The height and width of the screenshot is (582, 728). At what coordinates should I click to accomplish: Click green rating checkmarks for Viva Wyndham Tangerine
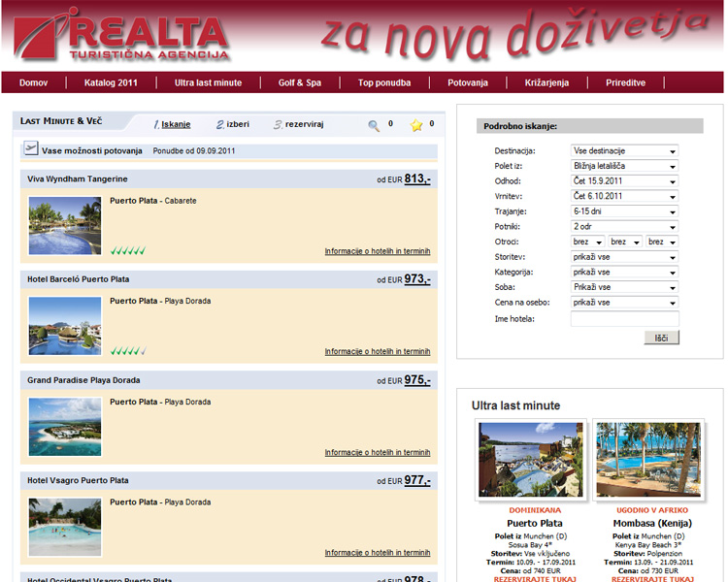[128, 250]
